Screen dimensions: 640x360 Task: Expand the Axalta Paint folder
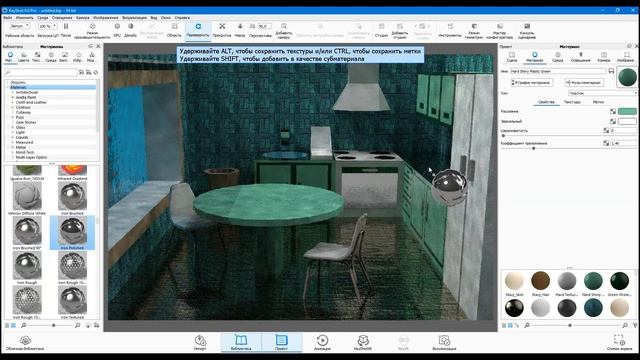click(12, 97)
